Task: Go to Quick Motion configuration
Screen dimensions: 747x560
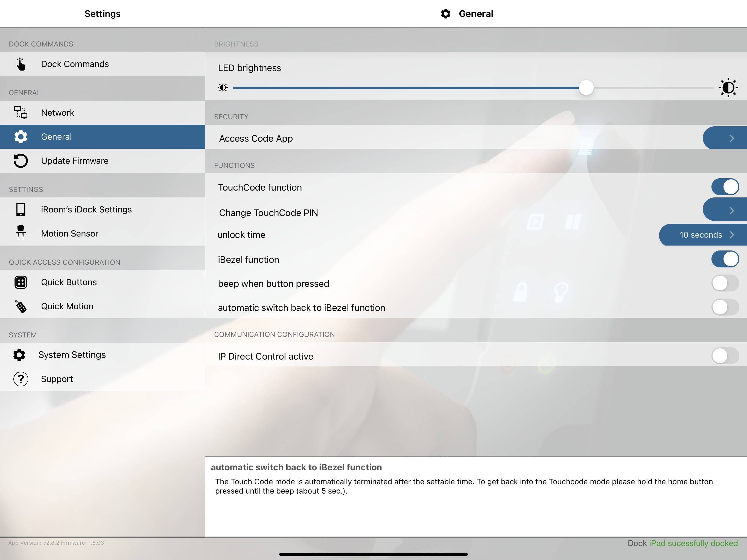Action: coord(102,306)
